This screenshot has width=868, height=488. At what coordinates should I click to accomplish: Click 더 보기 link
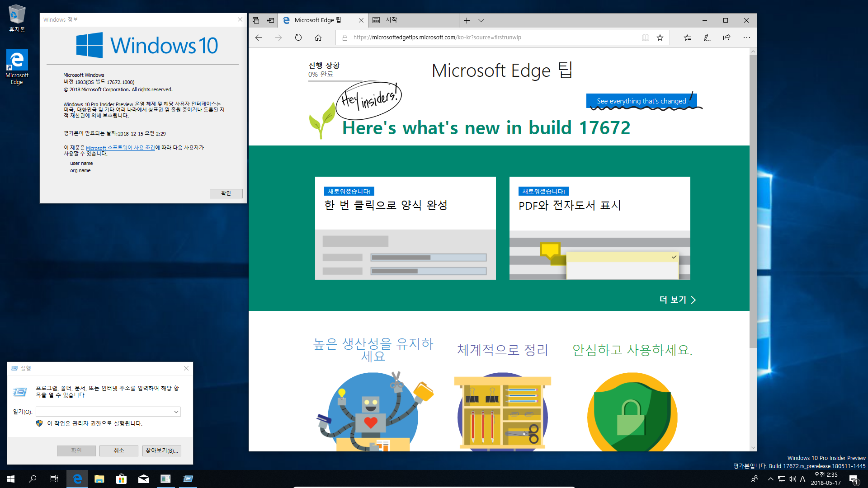(x=678, y=300)
